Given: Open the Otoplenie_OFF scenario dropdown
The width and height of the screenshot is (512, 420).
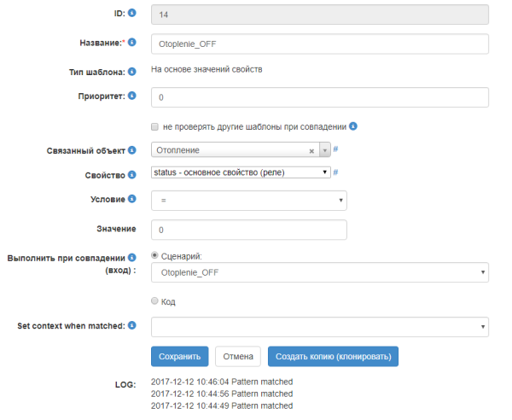Looking at the screenshot, I should coord(319,273).
